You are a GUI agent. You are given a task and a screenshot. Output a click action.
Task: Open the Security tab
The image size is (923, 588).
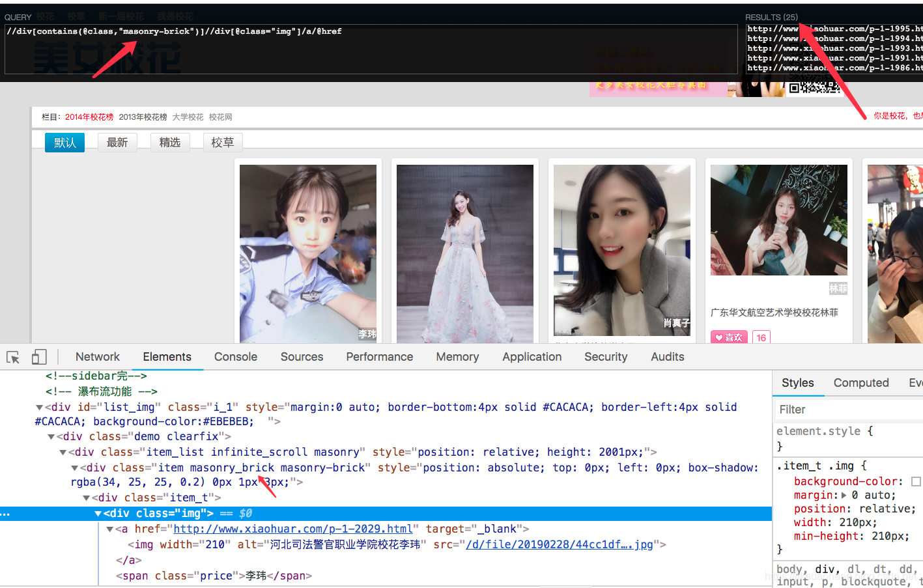click(606, 357)
